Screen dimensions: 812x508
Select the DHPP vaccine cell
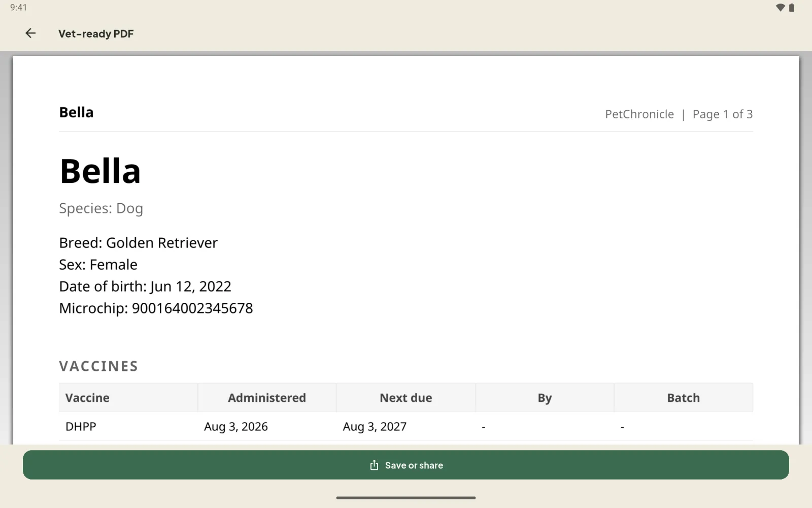[x=81, y=427]
